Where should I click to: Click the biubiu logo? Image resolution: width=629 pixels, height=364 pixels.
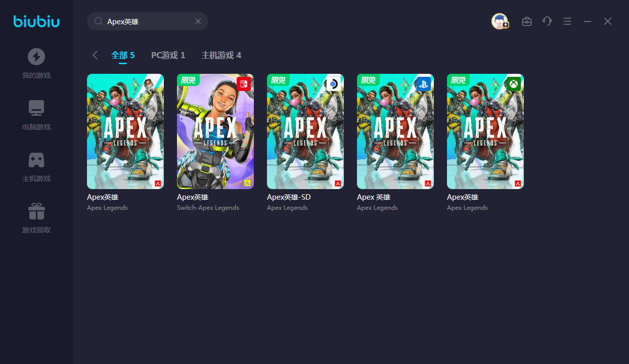tap(36, 21)
